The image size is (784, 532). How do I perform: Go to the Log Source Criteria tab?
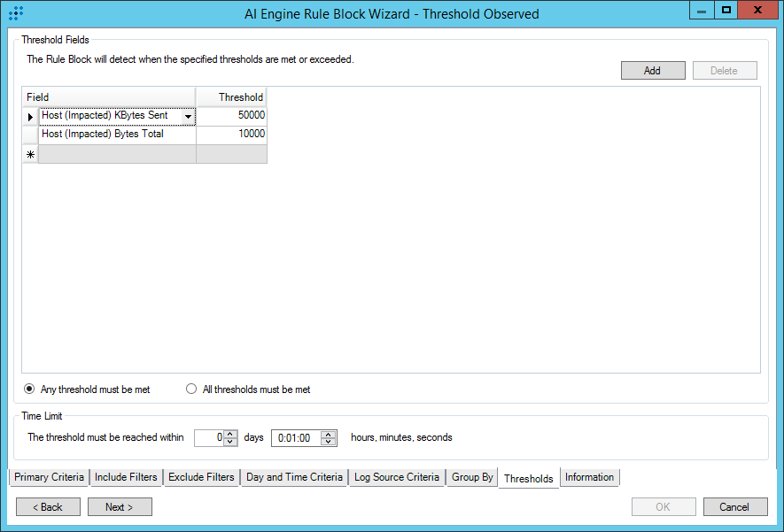396,477
